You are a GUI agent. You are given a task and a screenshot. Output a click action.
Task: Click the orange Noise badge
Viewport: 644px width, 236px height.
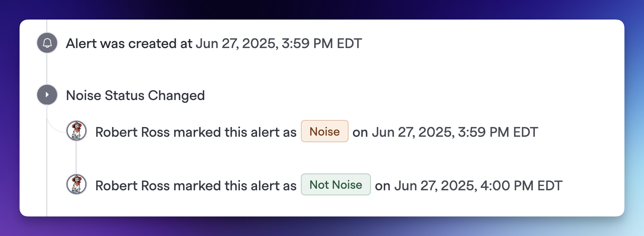325,131
